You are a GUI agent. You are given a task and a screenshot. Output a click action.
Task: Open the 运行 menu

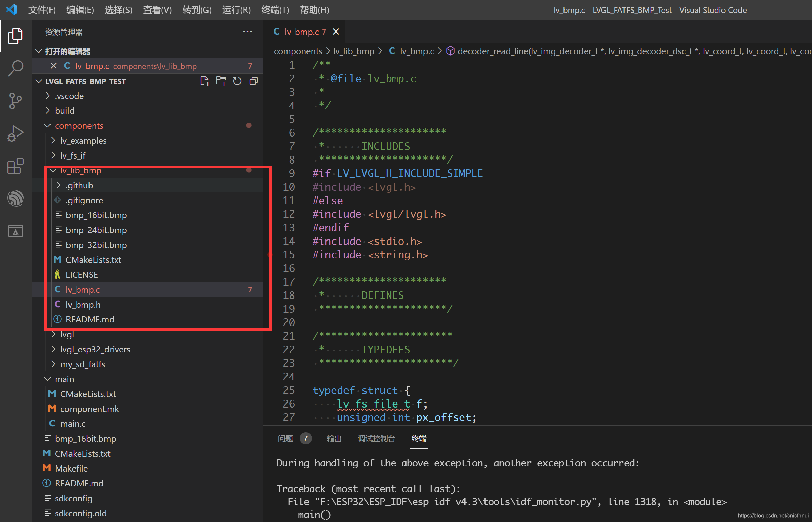click(236, 10)
